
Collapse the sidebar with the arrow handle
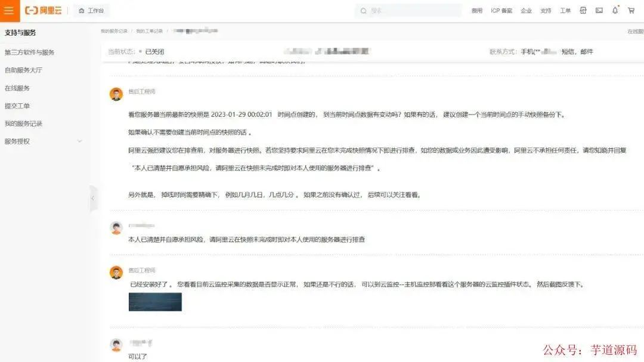[x=93, y=198]
